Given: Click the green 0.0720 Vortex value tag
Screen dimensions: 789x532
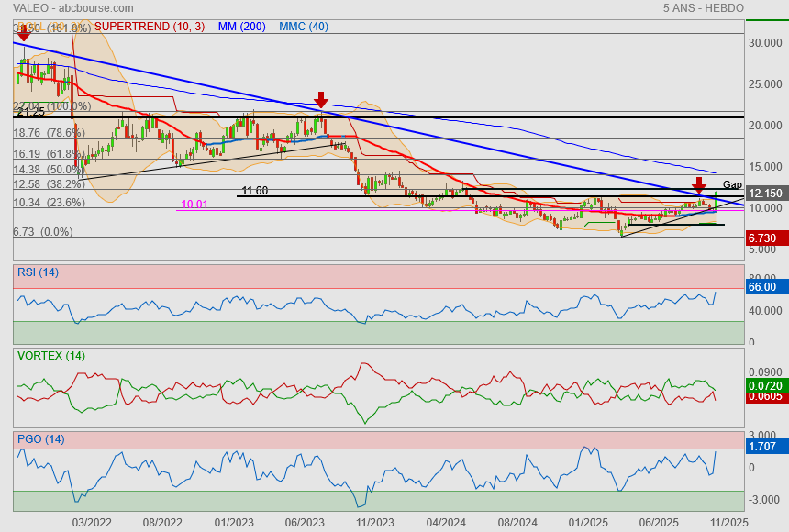Looking at the screenshot, I should point(764,385).
